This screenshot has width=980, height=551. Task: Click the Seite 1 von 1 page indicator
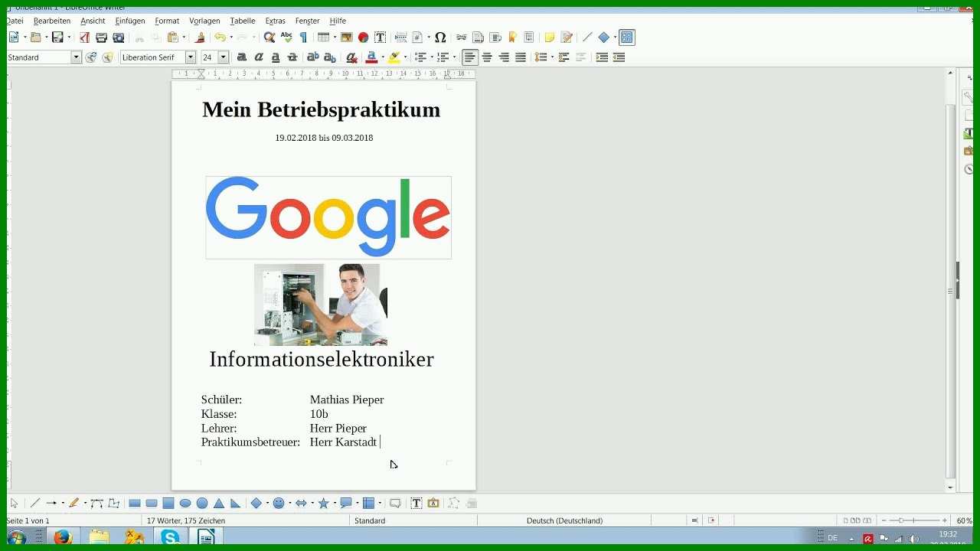tap(28, 520)
